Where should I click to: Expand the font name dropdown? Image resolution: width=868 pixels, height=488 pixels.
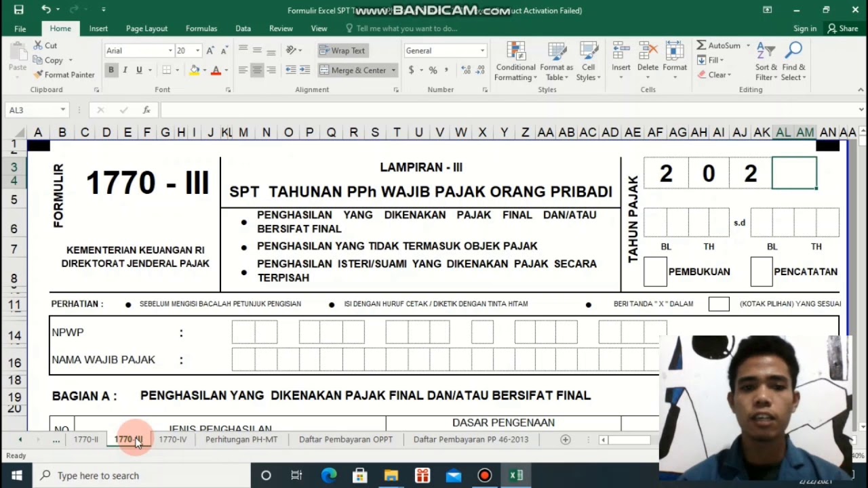(170, 51)
